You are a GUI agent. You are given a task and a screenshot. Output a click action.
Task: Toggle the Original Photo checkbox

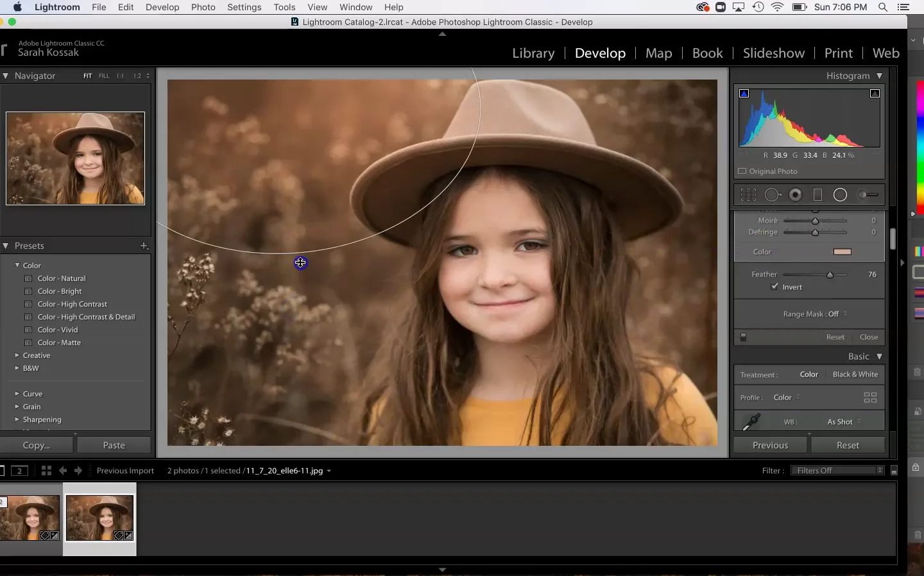click(x=742, y=171)
